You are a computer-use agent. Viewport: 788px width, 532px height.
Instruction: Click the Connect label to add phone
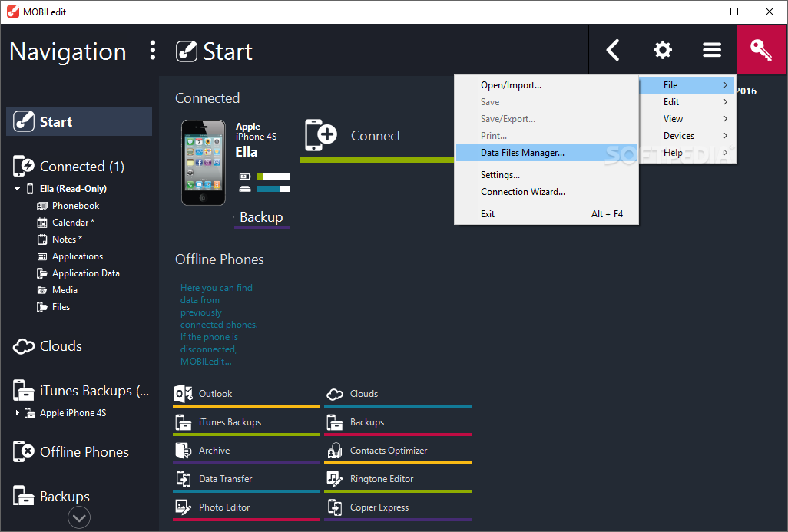point(376,136)
